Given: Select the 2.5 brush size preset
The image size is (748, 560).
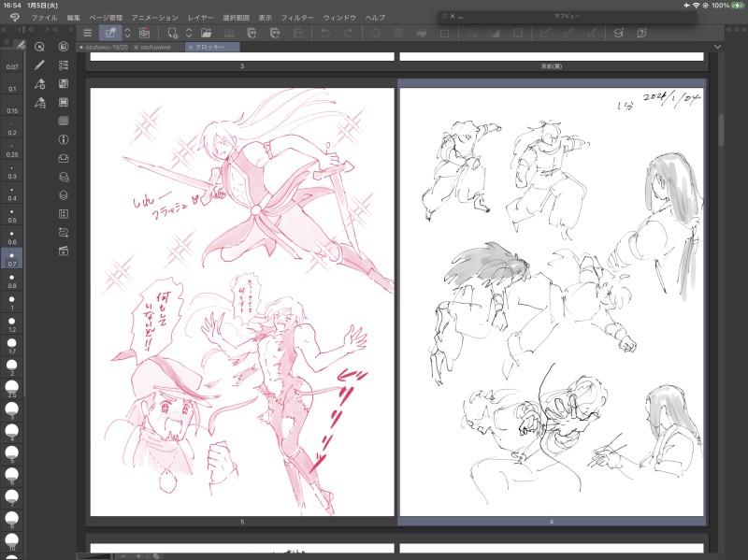Looking at the screenshot, I should tap(12, 389).
